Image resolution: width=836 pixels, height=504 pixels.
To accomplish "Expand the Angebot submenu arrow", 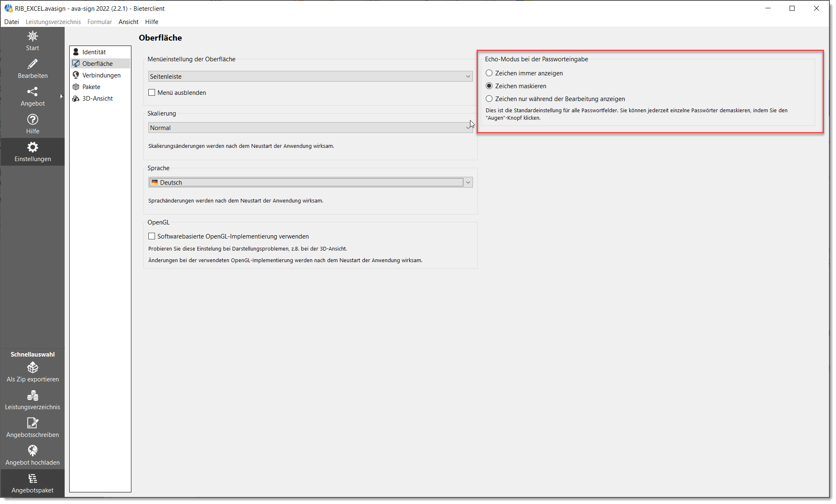I will 61,96.
